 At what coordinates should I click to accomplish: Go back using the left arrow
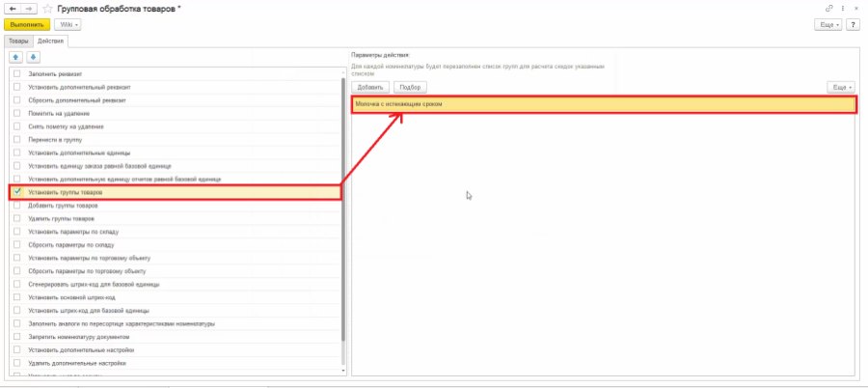[x=14, y=9]
